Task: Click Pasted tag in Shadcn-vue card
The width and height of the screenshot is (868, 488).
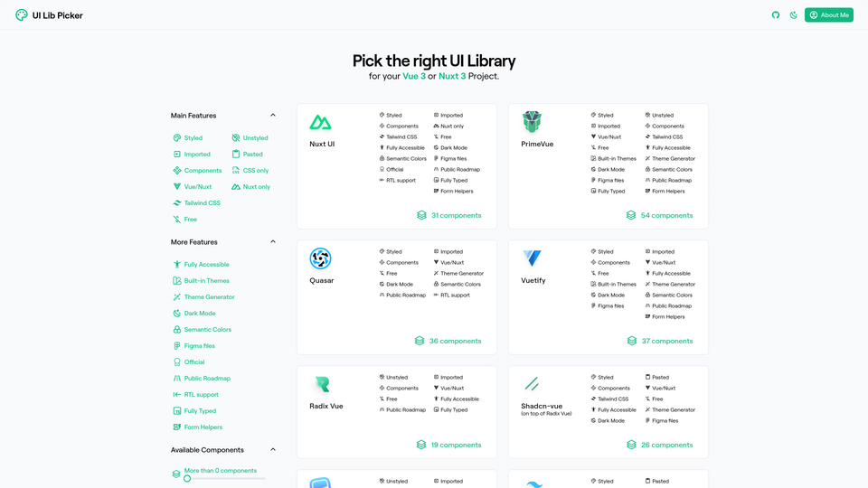Action: tap(657, 378)
